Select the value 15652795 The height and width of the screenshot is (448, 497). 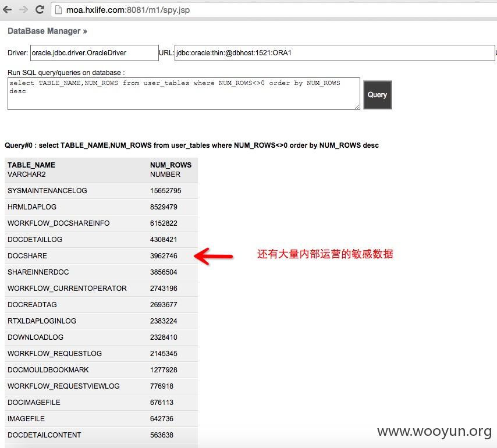pyautogui.click(x=165, y=191)
